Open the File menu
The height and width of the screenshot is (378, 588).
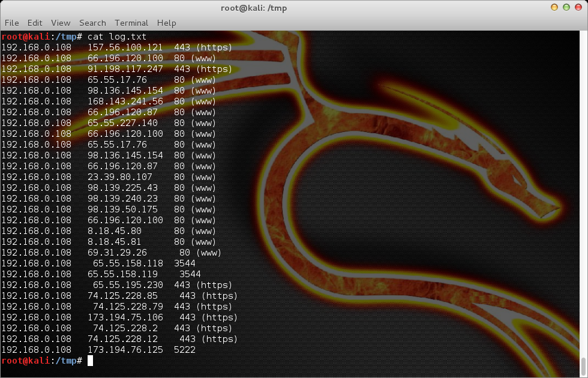(11, 23)
